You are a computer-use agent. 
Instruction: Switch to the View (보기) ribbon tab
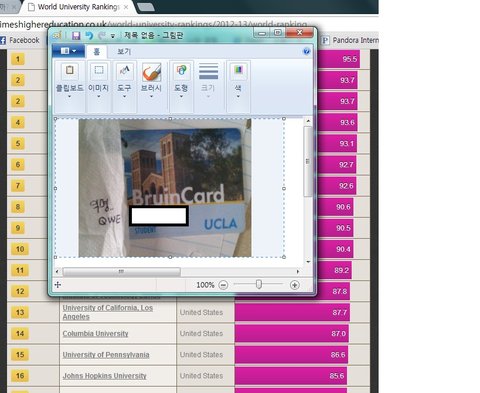tap(124, 52)
